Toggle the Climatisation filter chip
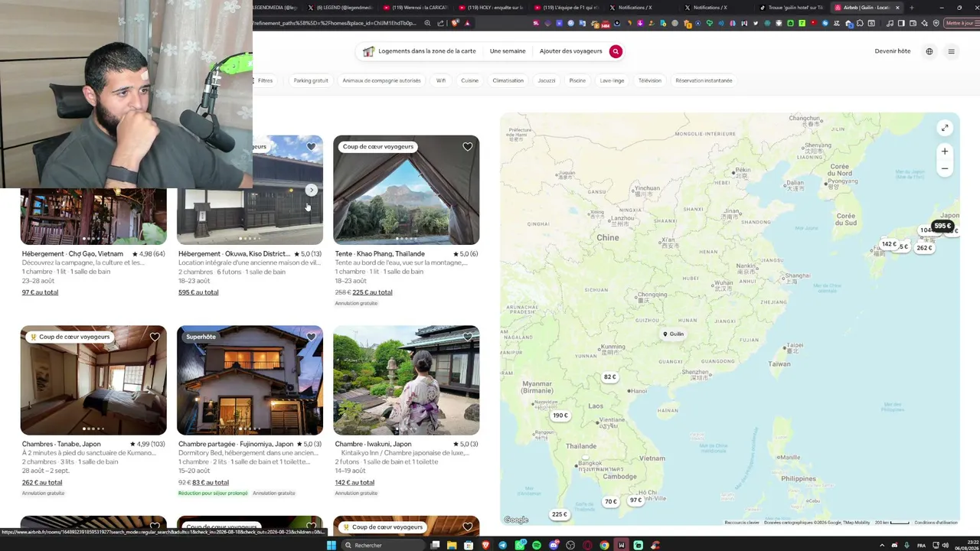The width and height of the screenshot is (980, 551). 508,80
